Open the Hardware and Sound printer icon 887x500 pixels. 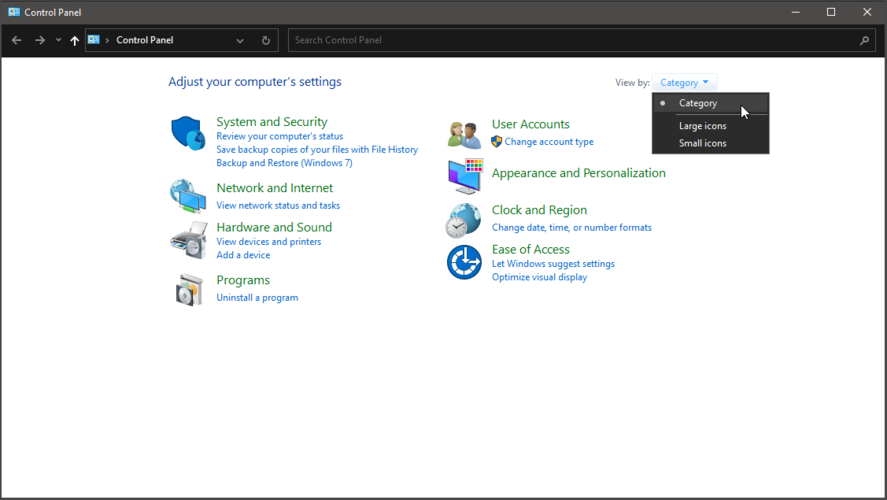[x=188, y=240]
